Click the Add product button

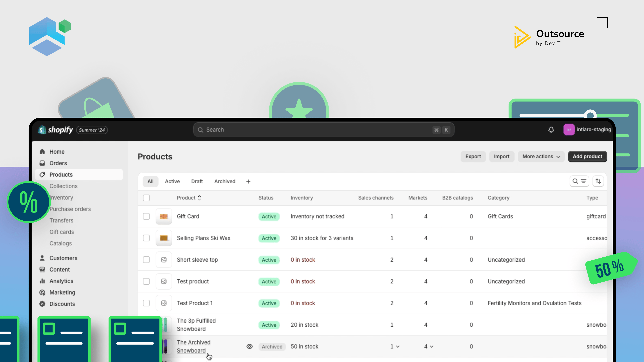click(x=587, y=156)
